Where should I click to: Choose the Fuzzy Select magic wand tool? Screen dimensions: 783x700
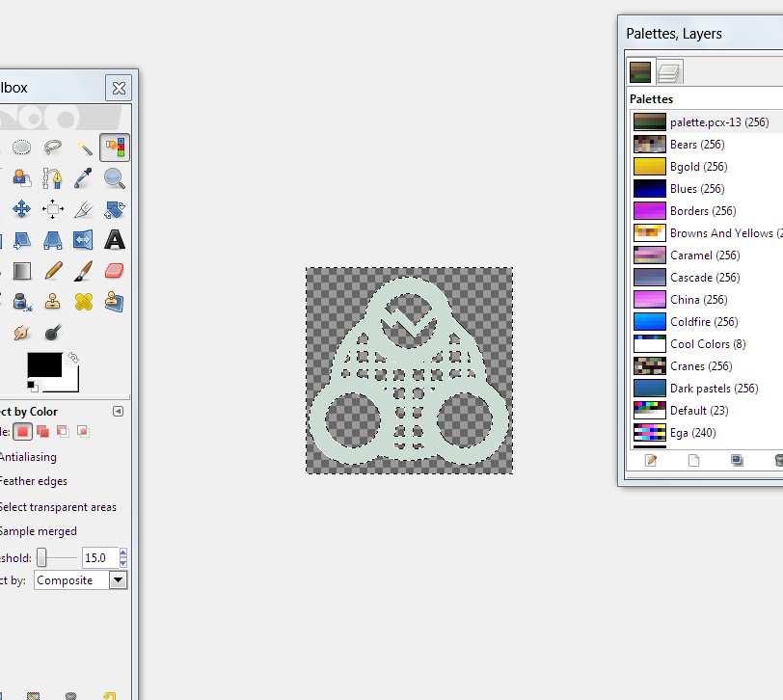click(84, 148)
